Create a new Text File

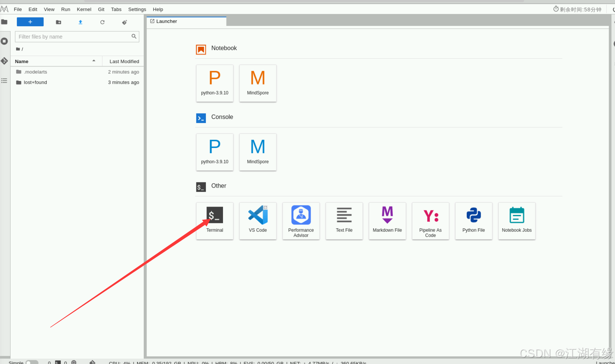pyautogui.click(x=344, y=221)
